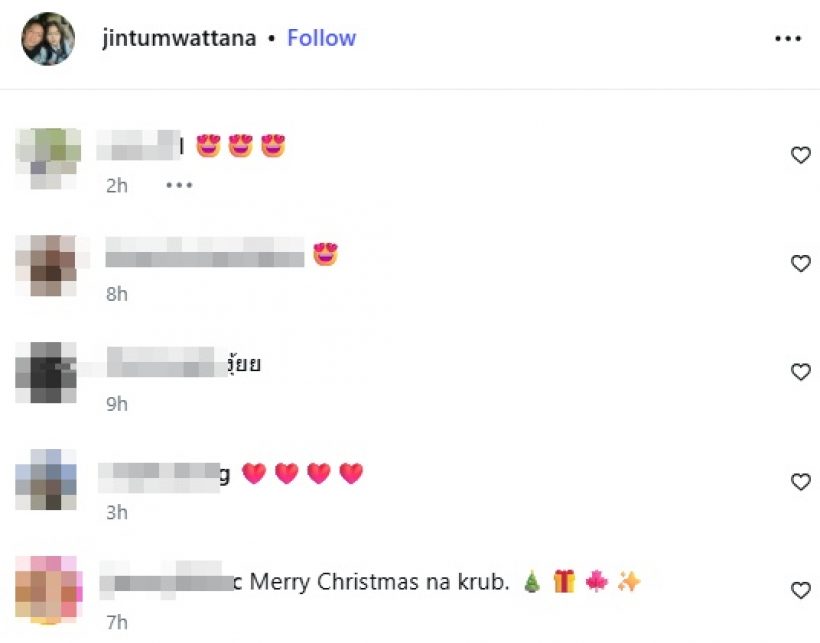Open avatar of 3h hearts commenter
This screenshot has height=643, width=820.
[x=48, y=479]
